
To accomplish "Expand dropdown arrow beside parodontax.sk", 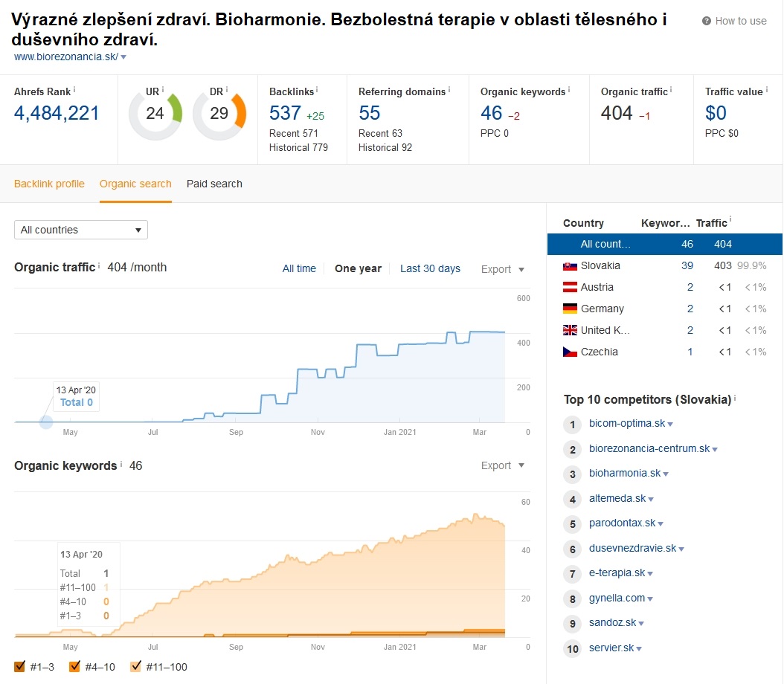I will pyautogui.click(x=661, y=524).
